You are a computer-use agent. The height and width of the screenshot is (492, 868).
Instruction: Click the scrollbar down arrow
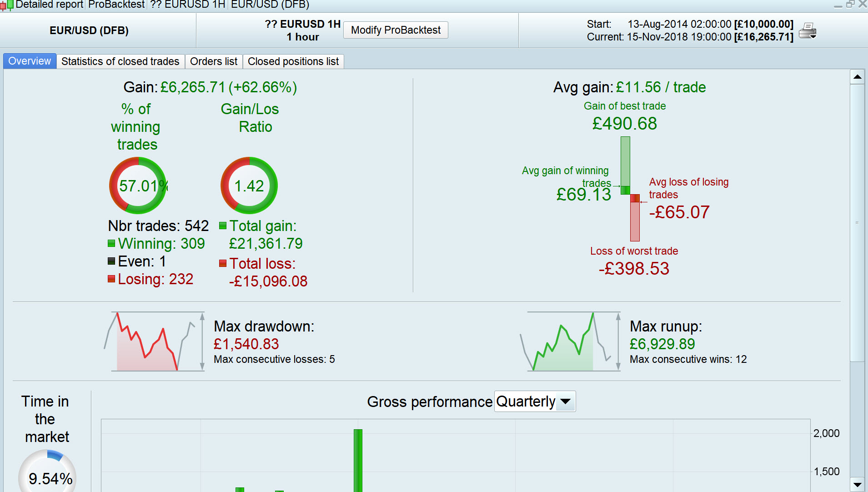click(858, 485)
